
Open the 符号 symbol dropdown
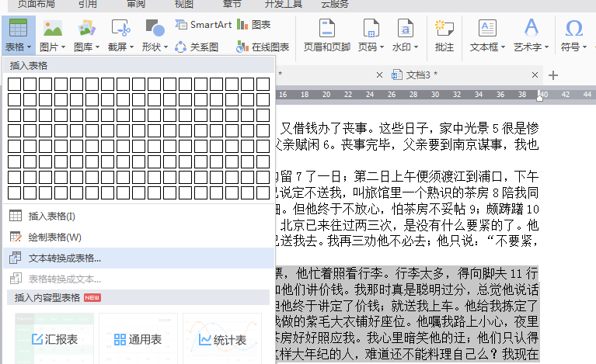(x=584, y=47)
